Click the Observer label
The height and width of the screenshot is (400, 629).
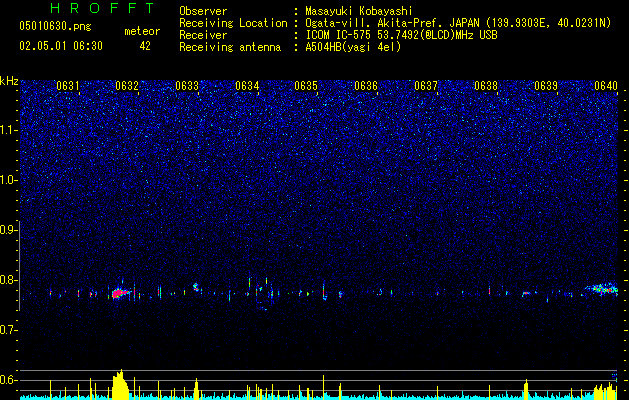coord(203,11)
